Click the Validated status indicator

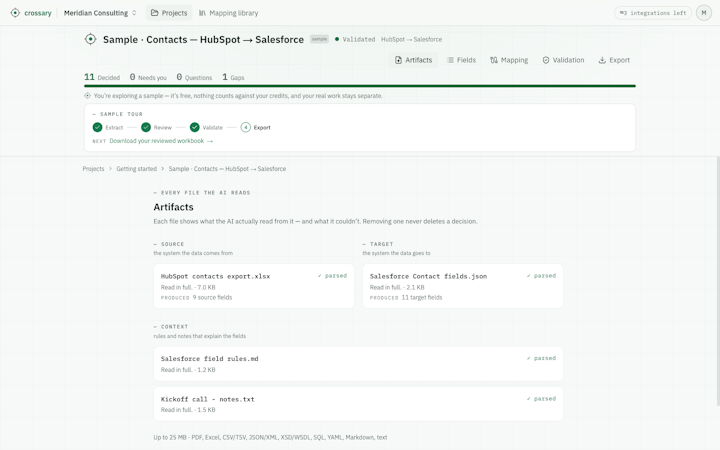point(355,39)
